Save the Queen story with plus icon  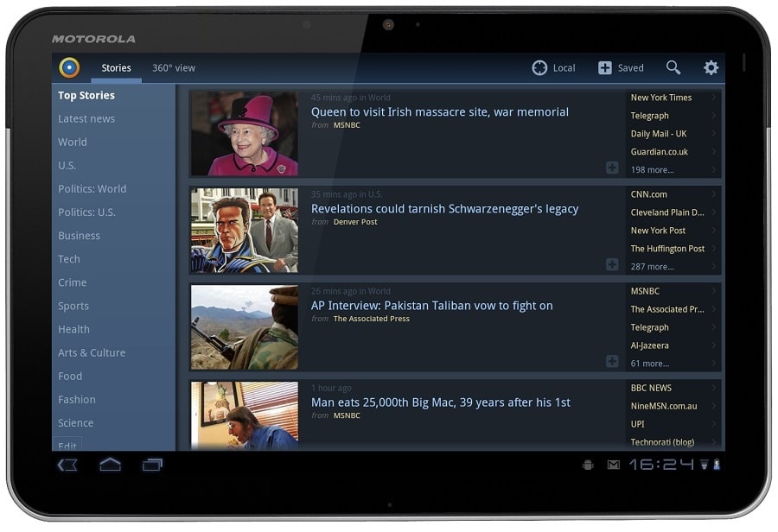(x=612, y=168)
